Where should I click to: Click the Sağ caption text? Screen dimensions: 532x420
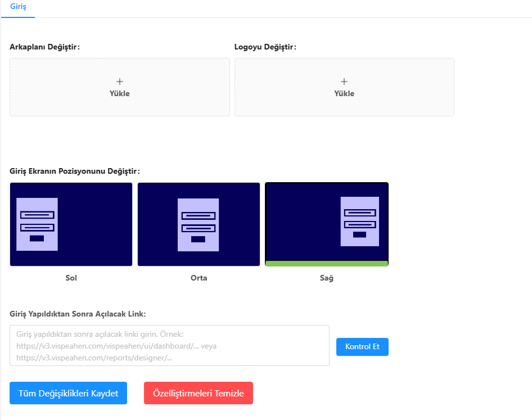(x=326, y=278)
